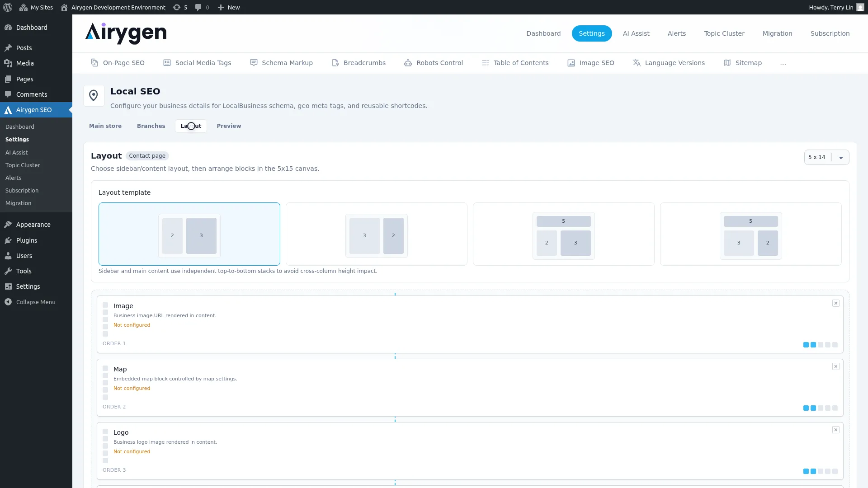Open WordPress Settings in the sidebar
The height and width of the screenshot is (488, 868).
tap(36, 286)
